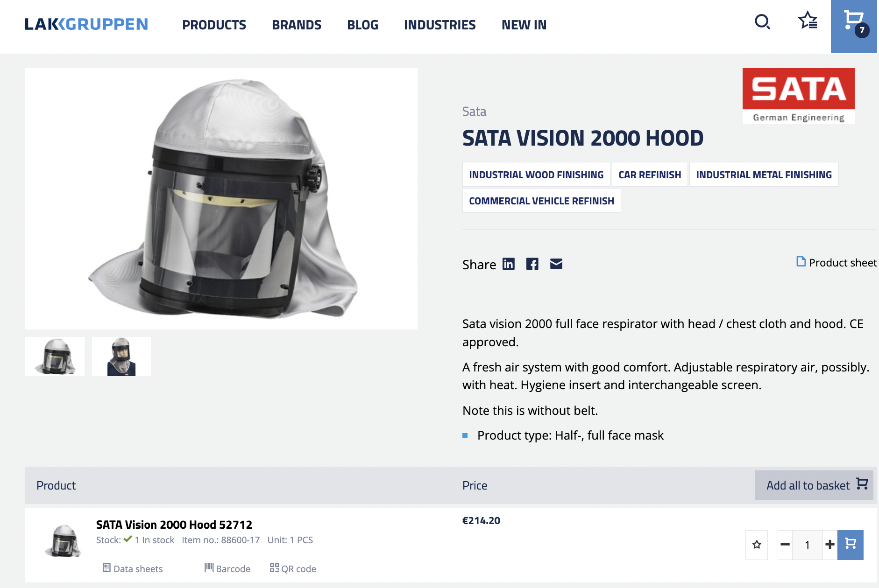Go to the Brands menu item

[x=297, y=25]
